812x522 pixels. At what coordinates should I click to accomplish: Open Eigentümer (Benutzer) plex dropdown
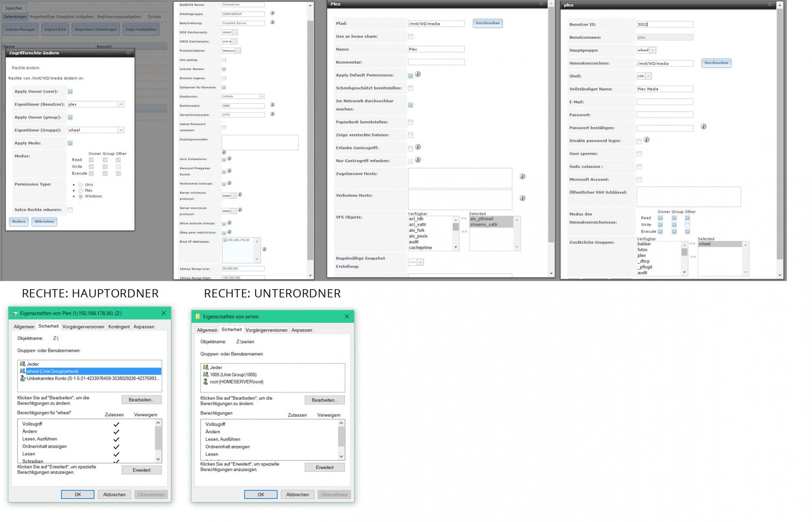121,104
